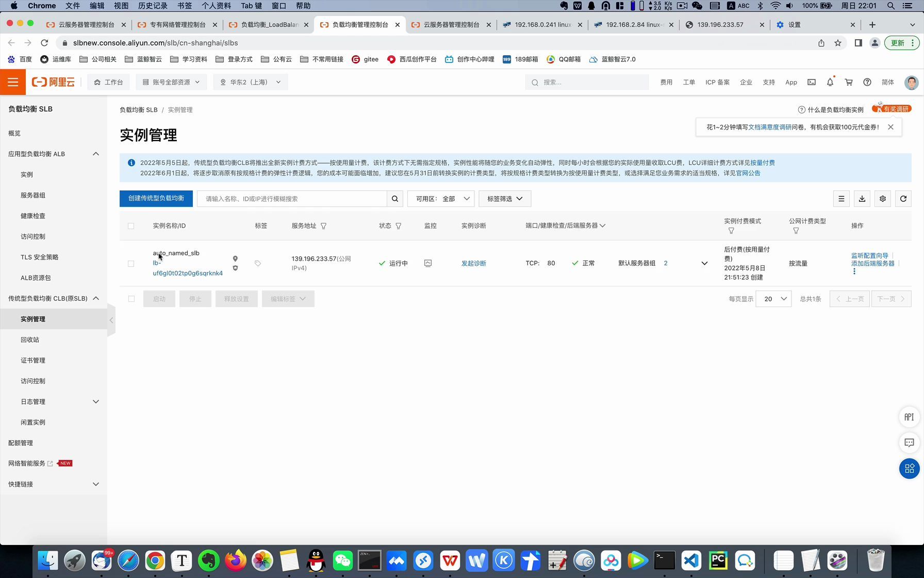Image resolution: width=924 pixels, height=578 pixels.
Task: Click the location pin icon beside auto_named_slb
Action: coord(235,259)
